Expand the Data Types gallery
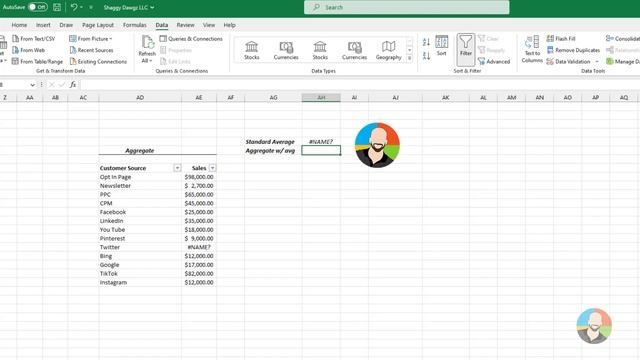The image size is (640, 360). click(410, 59)
